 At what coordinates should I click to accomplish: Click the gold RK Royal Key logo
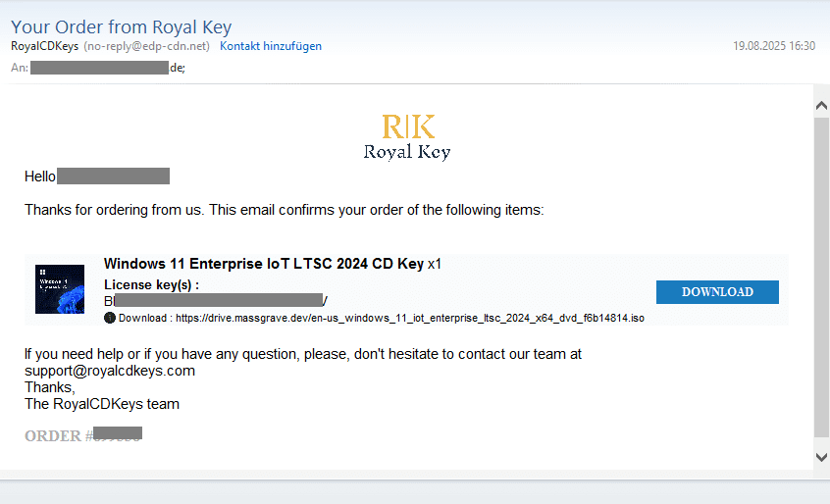pos(407,136)
